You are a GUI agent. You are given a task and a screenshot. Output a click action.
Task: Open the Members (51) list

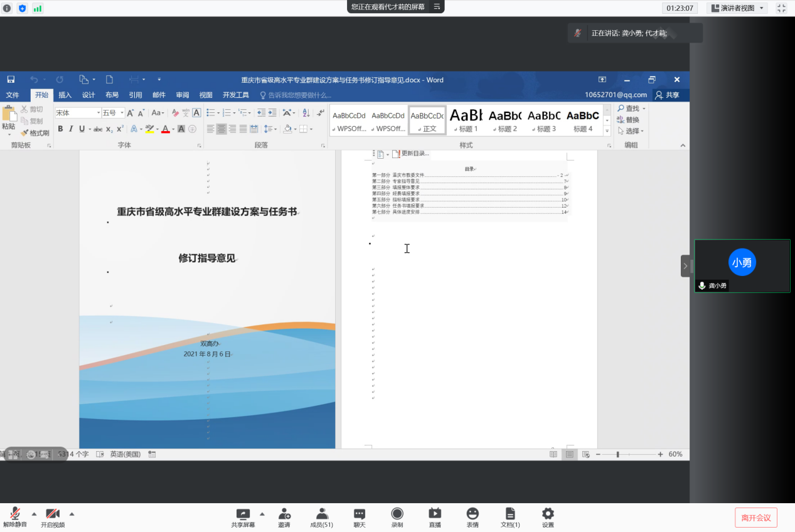pyautogui.click(x=321, y=514)
